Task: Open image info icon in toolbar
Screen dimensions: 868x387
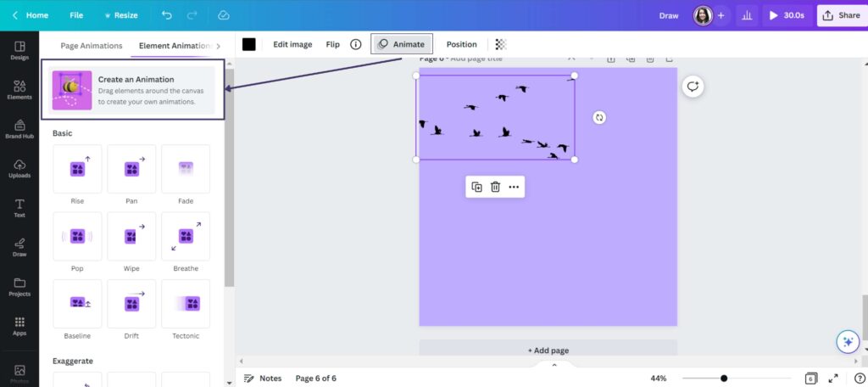Action: pyautogui.click(x=356, y=44)
